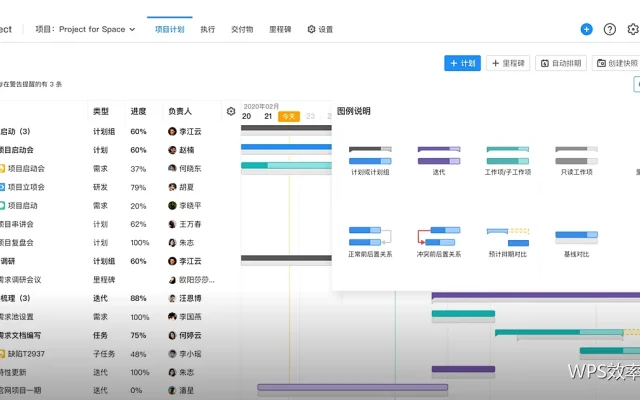Click the blue plus create icon
This screenshot has width=640, height=400.
click(586, 29)
